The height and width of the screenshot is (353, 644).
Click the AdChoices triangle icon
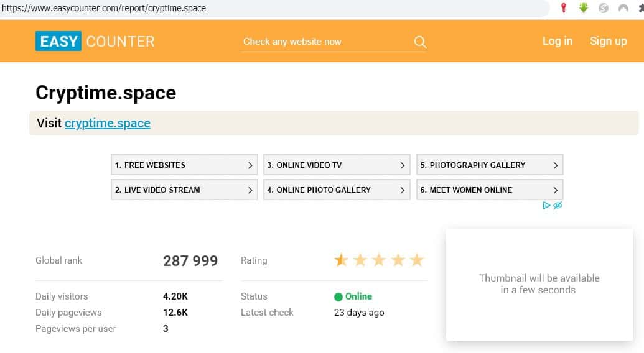click(546, 205)
